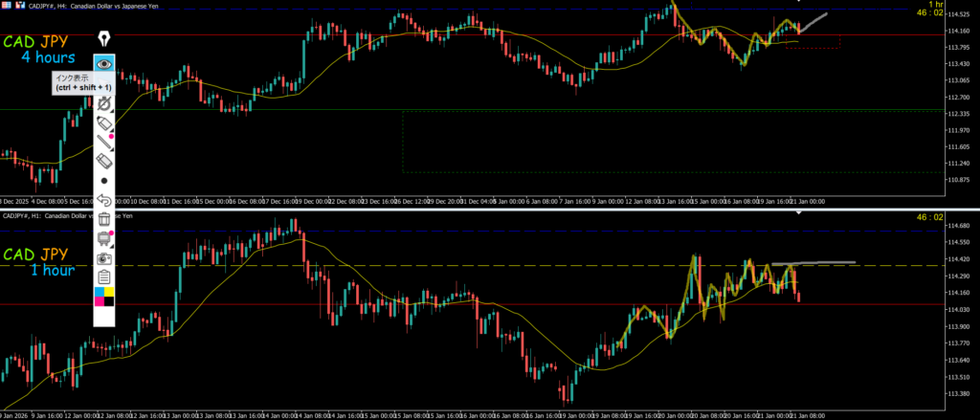980x420 pixels.
Task: Click the grid icon at top-left of chart
Action: tap(6, 6)
